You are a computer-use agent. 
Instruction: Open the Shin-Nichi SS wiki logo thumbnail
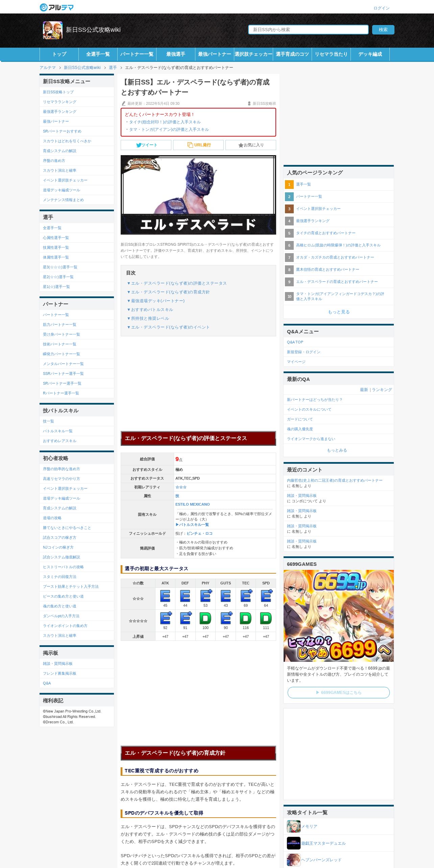tap(53, 30)
